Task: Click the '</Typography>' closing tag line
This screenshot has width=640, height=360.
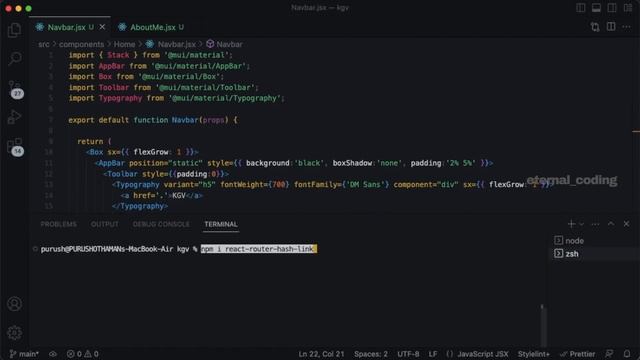Action: 140,206
